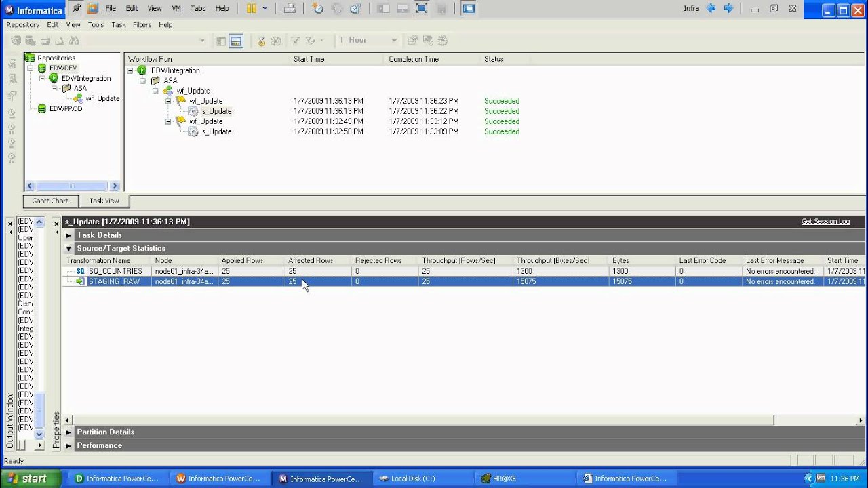Image resolution: width=868 pixels, height=488 pixels.
Task: Click the take snapshot clock icon
Action: [x=317, y=9]
